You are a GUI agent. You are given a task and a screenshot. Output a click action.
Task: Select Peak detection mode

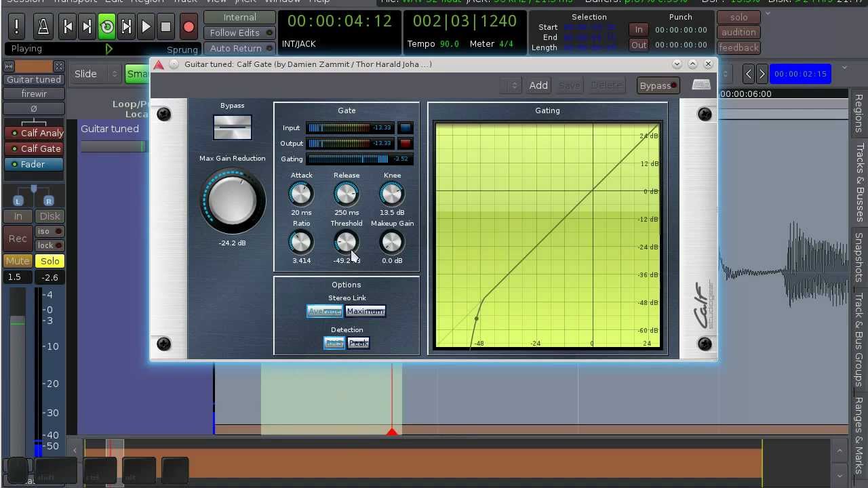tap(359, 343)
